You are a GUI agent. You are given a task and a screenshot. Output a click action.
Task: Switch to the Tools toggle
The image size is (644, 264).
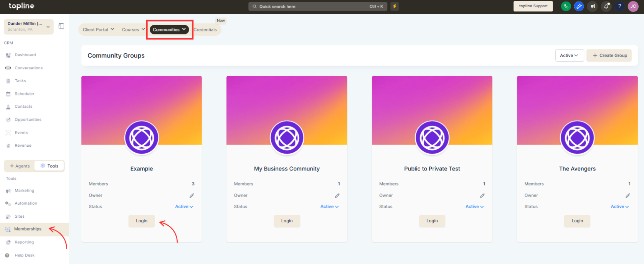pyautogui.click(x=49, y=166)
